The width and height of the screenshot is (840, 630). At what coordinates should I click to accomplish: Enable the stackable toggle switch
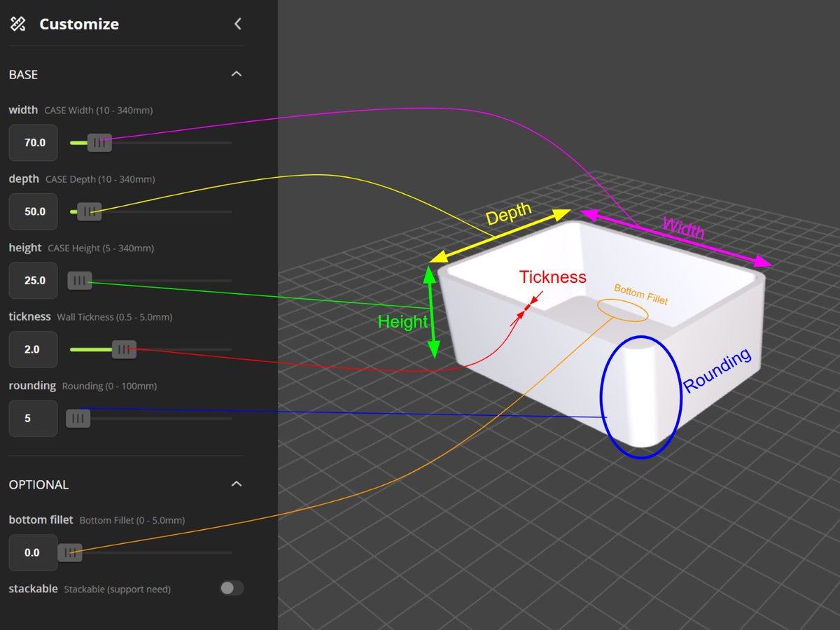232,588
